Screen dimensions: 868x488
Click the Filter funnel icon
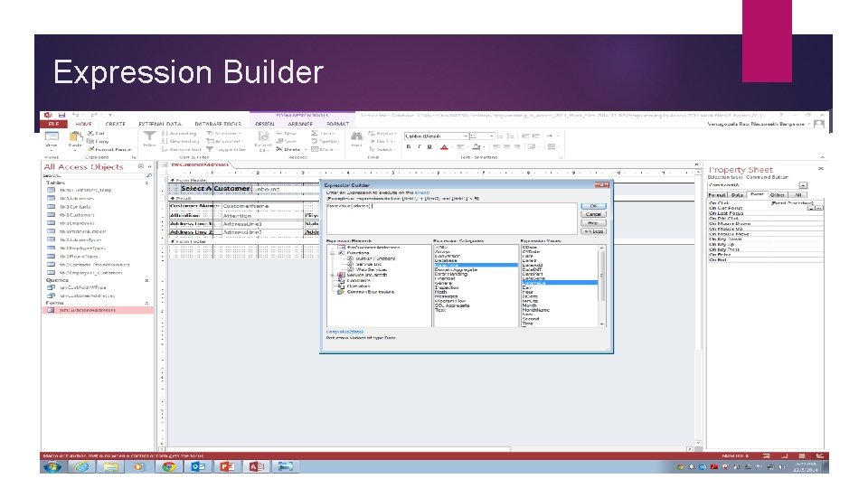point(149,136)
